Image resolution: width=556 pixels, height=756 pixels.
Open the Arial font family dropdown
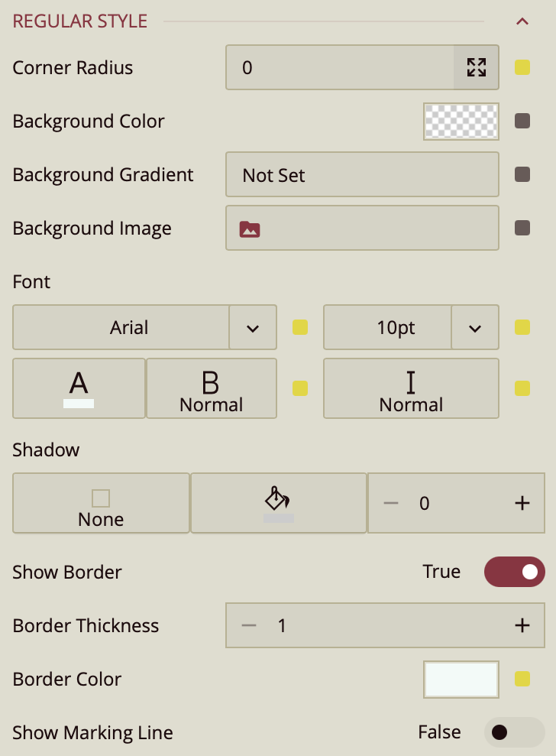[144, 327]
